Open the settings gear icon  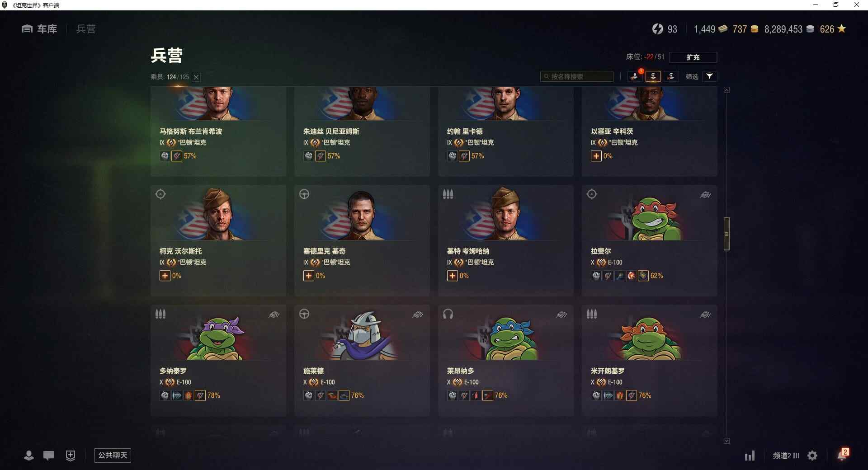click(x=812, y=456)
